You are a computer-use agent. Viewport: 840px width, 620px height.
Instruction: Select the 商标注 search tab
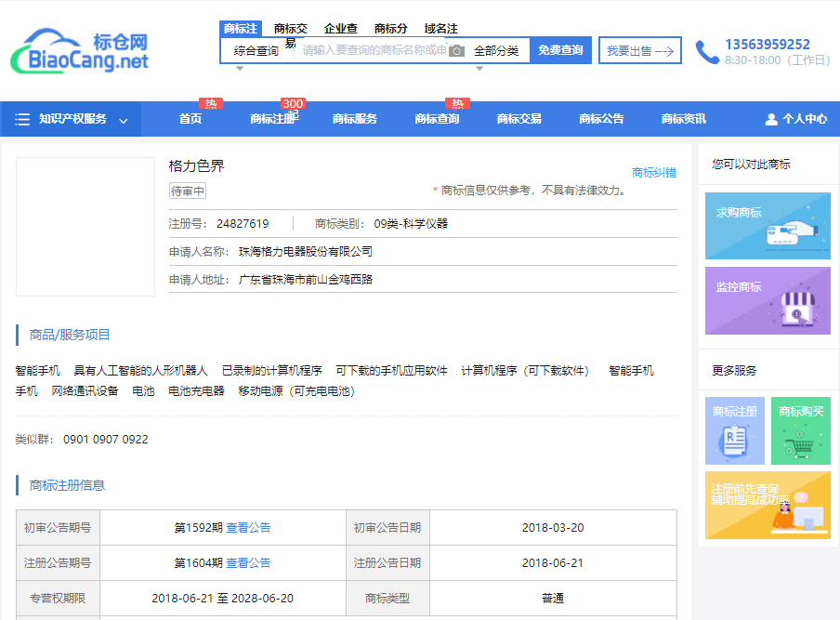click(240, 29)
